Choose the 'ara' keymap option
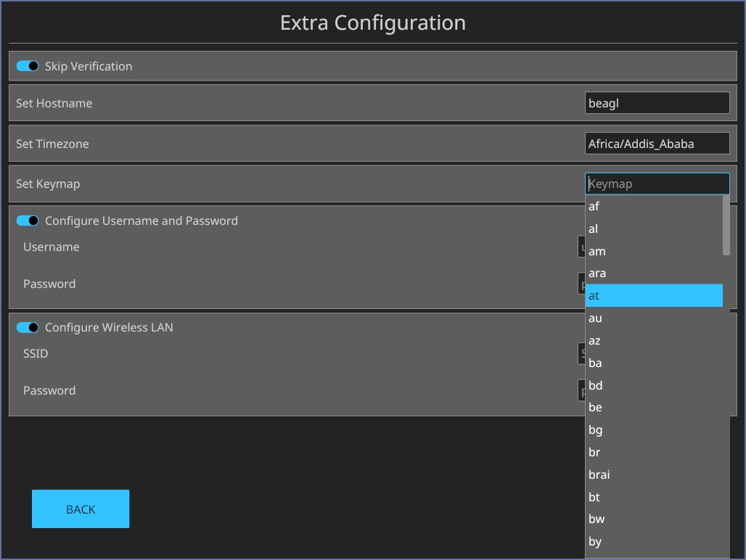Image resolution: width=746 pixels, height=560 pixels. pyautogui.click(x=654, y=273)
